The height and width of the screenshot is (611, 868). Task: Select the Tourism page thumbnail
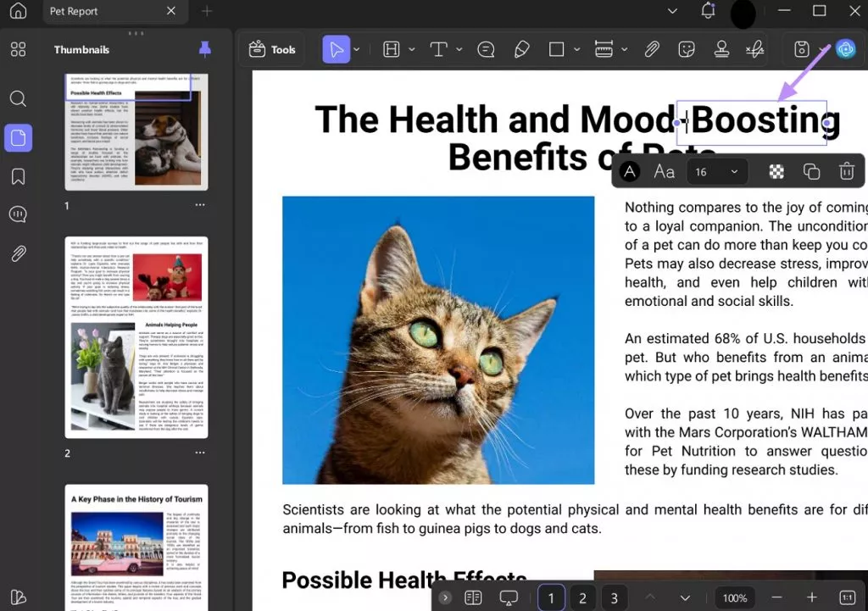[136, 547]
